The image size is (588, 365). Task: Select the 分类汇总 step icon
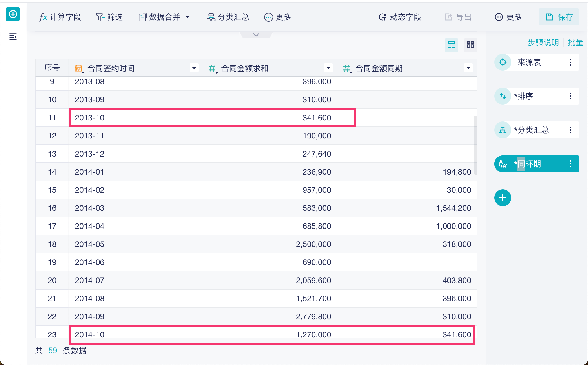(503, 130)
